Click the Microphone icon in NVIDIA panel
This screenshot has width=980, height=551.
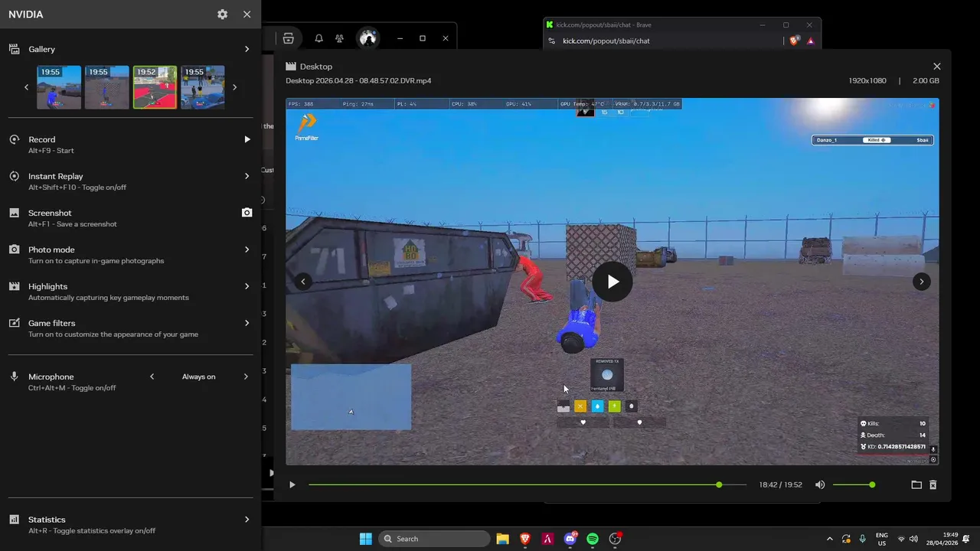14,377
